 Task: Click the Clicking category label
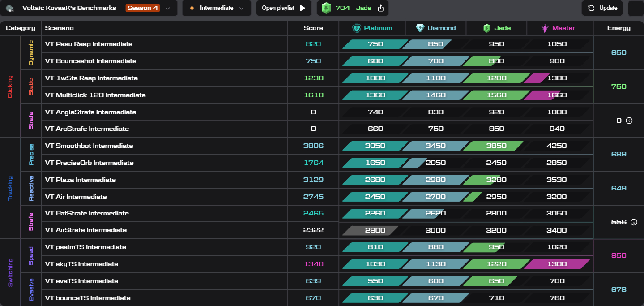click(x=10, y=87)
